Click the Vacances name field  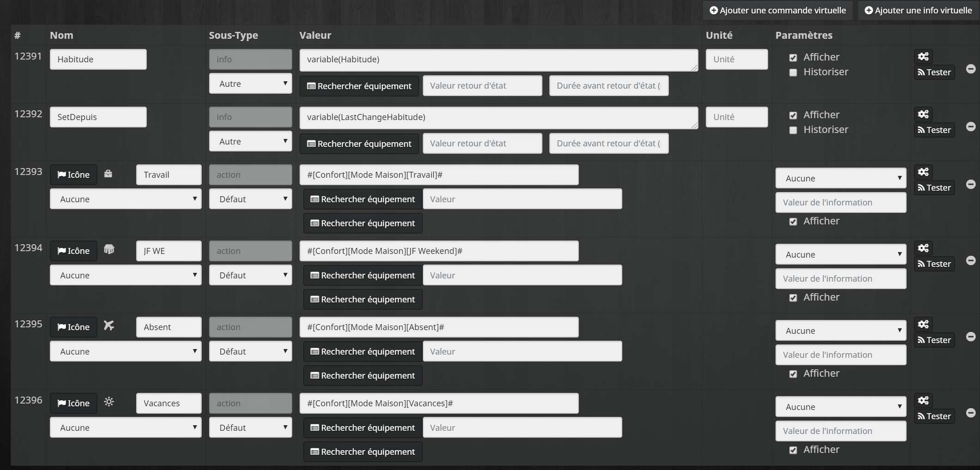click(169, 403)
